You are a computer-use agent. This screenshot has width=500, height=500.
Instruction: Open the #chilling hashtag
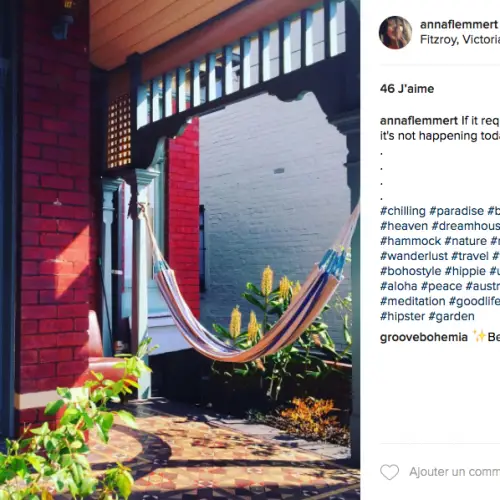click(403, 211)
